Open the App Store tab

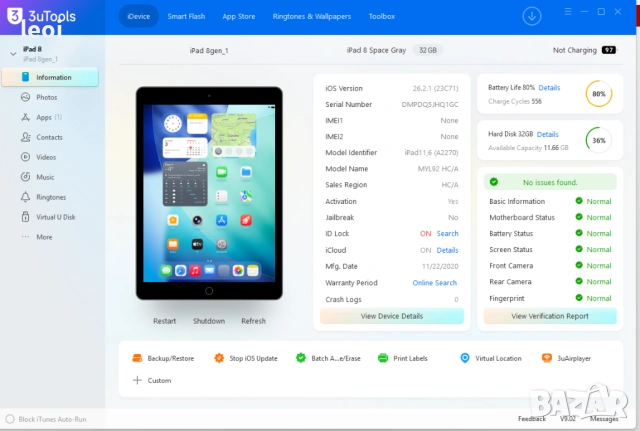point(239,16)
